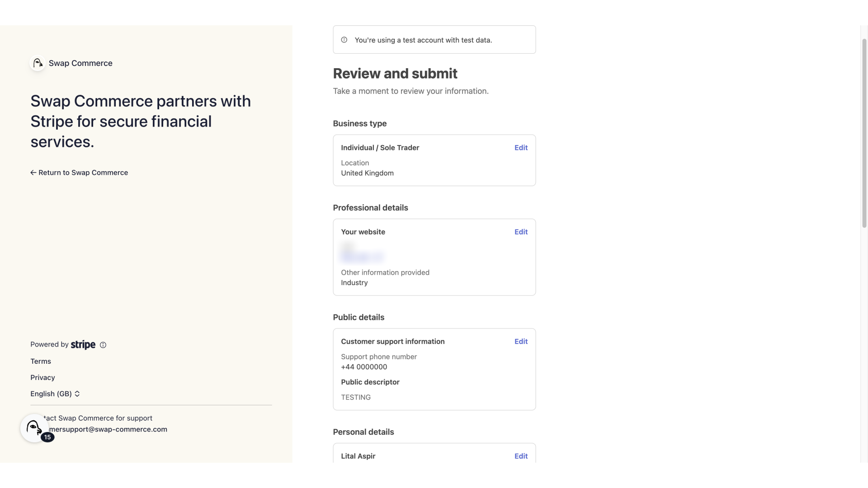Click the 'Support phone number' label
The height and width of the screenshot is (488, 868).
tap(379, 357)
